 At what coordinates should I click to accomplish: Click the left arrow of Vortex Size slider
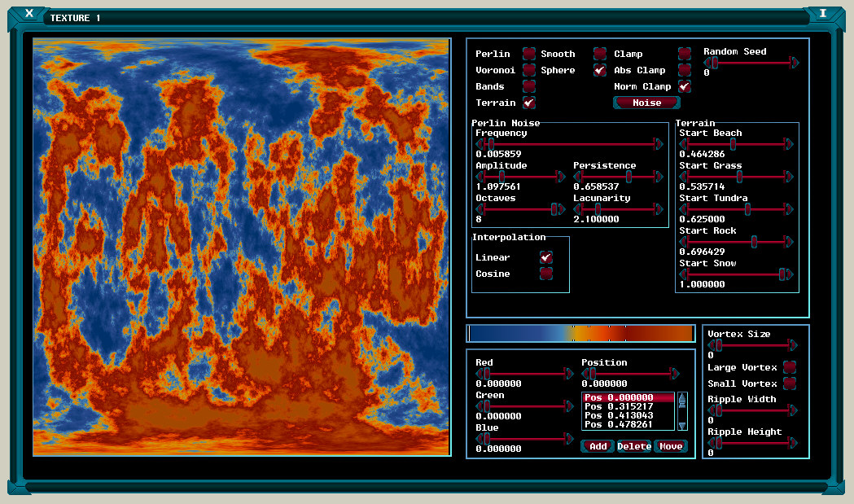point(711,345)
